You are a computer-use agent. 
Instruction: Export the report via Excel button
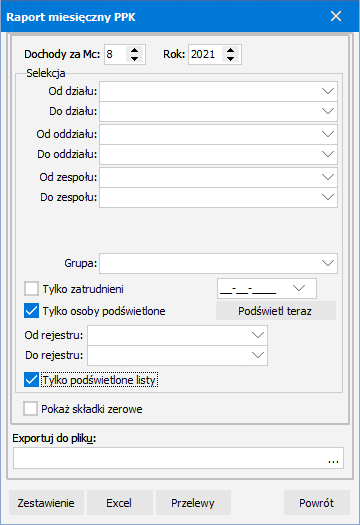click(x=120, y=503)
